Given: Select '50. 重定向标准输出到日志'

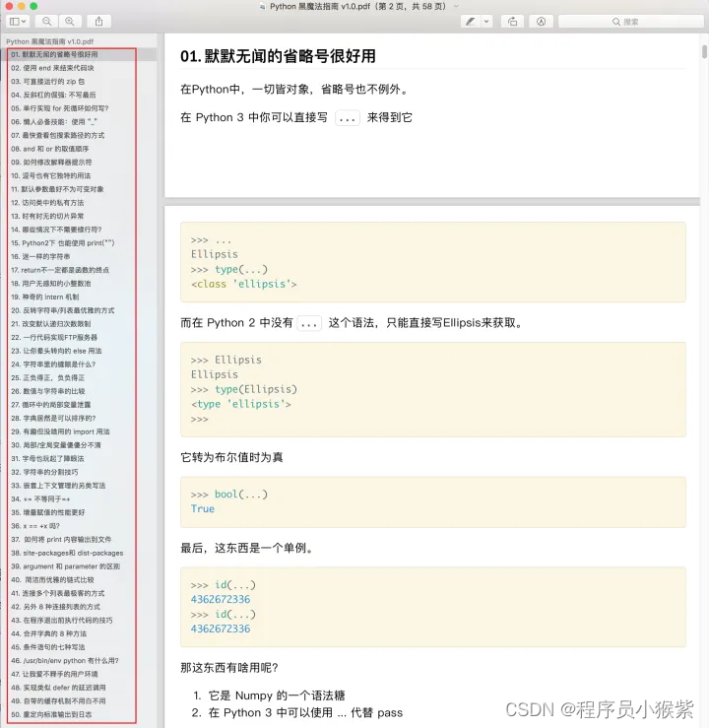Looking at the screenshot, I should tap(51, 714).
